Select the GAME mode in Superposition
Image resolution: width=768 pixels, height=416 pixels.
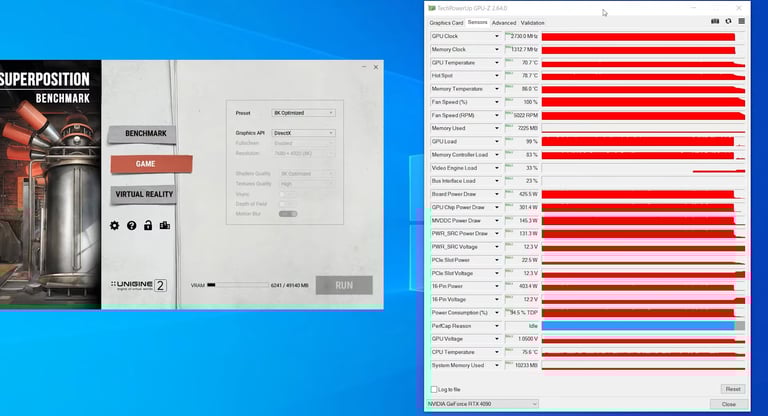tap(151, 164)
